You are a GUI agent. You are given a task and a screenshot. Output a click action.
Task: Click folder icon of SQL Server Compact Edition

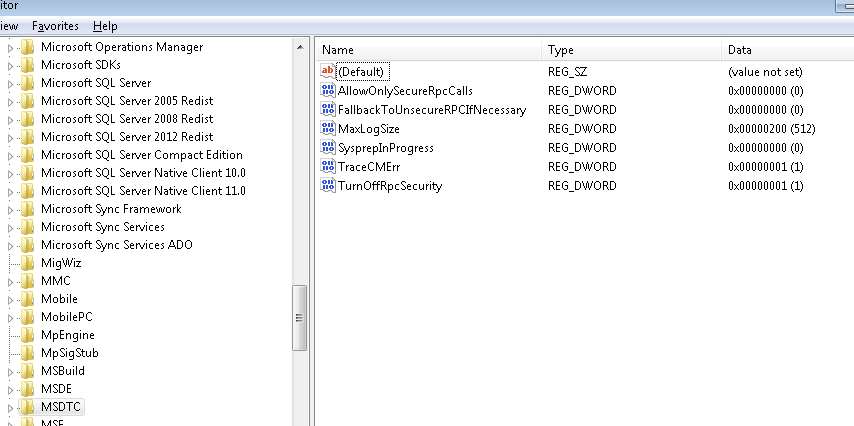(x=27, y=155)
